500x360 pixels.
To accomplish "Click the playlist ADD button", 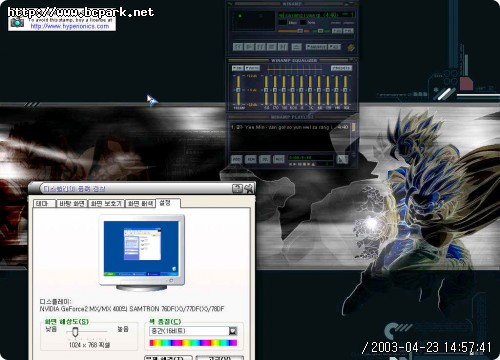I will pos(236,159).
